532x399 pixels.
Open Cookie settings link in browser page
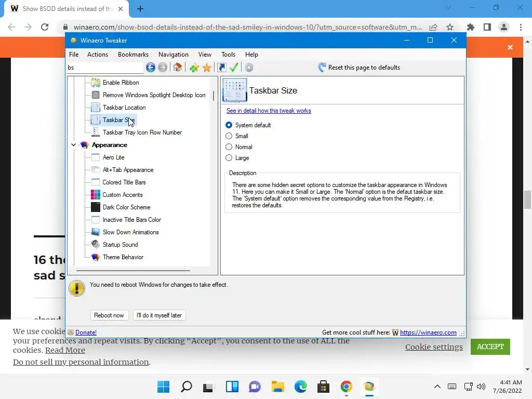pyautogui.click(x=434, y=347)
